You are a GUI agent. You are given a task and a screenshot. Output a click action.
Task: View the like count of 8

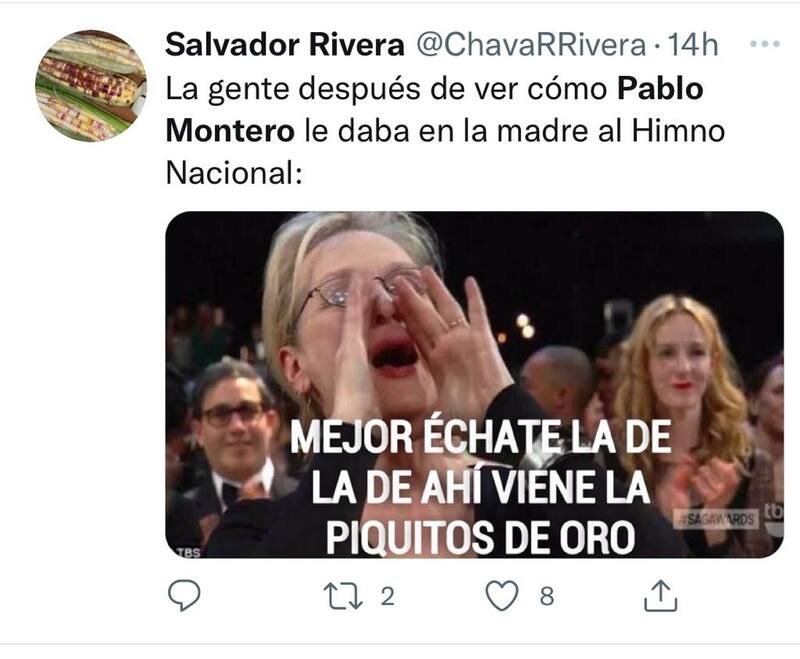tap(546, 596)
